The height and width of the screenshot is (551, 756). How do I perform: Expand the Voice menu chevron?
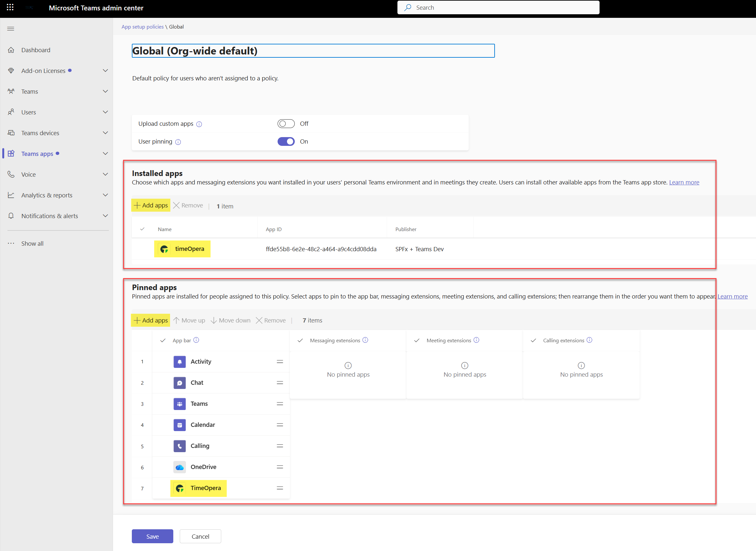click(105, 174)
